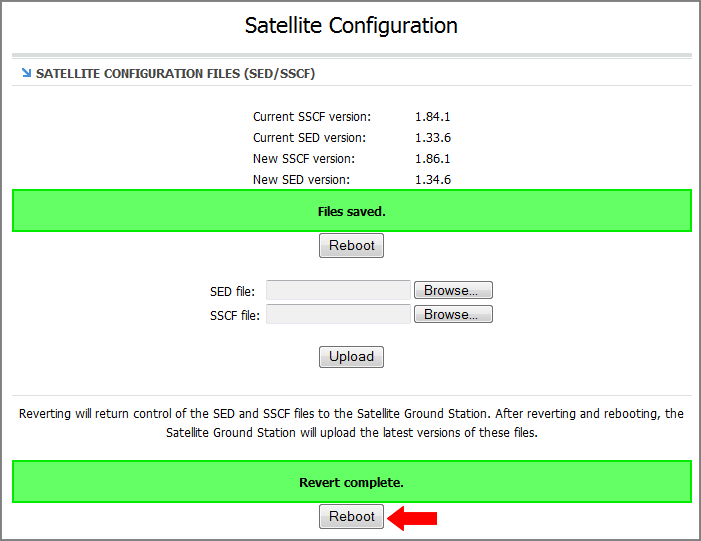Collapse the Satellite Configuration Files section arrow
The image size is (701, 541).
click(25, 74)
